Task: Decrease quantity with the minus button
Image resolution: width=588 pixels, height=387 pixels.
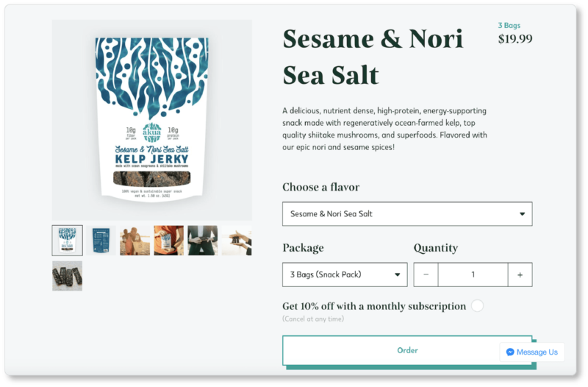Action: click(426, 274)
